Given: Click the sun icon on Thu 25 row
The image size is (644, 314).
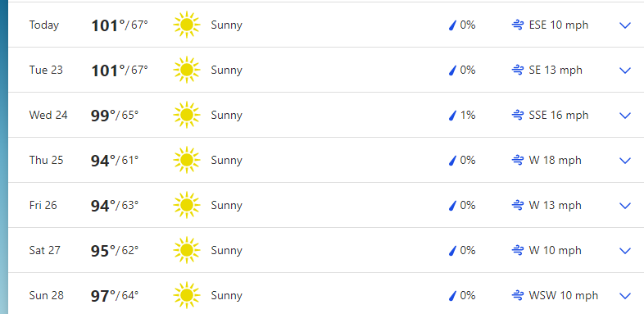Looking at the screenshot, I should (x=187, y=161).
